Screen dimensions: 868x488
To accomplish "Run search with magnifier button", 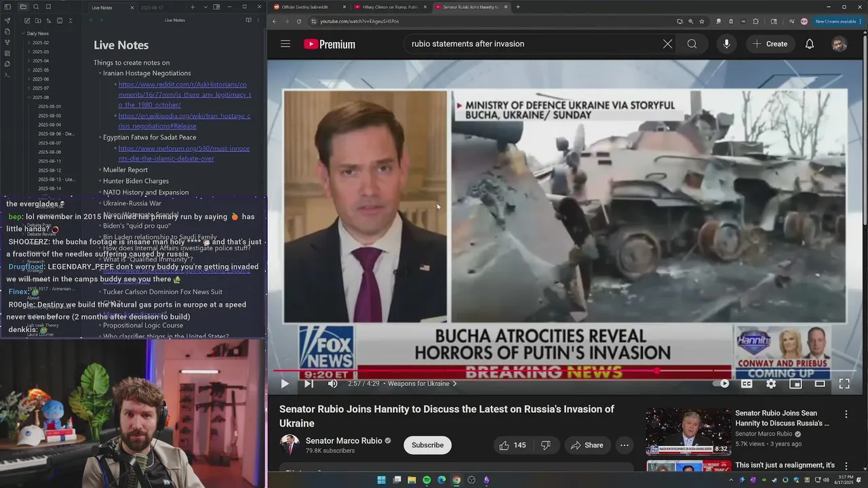I will click(692, 44).
